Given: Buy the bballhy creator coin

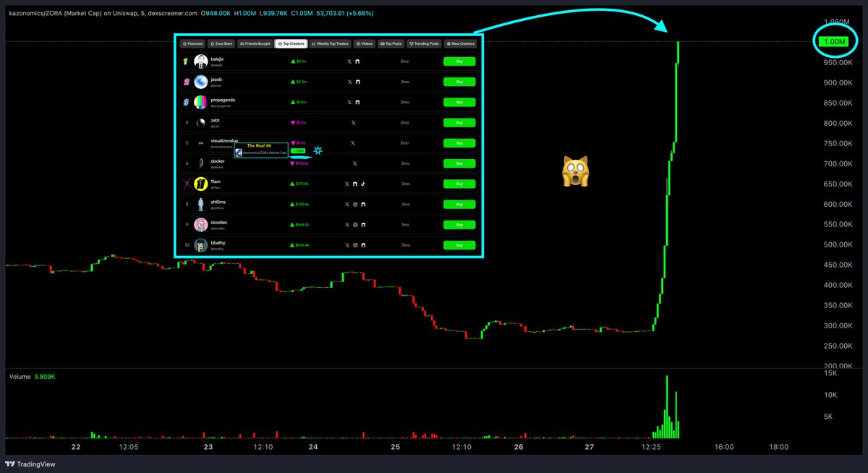Looking at the screenshot, I should point(459,245).
